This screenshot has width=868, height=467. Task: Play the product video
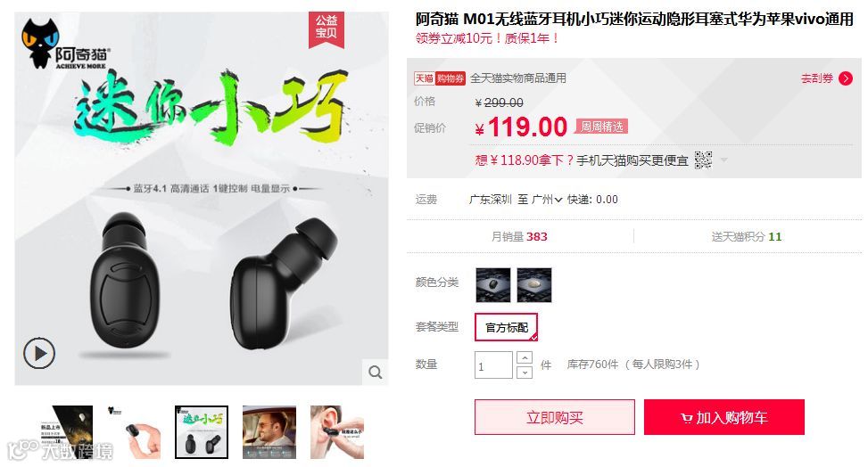[39, 353]
